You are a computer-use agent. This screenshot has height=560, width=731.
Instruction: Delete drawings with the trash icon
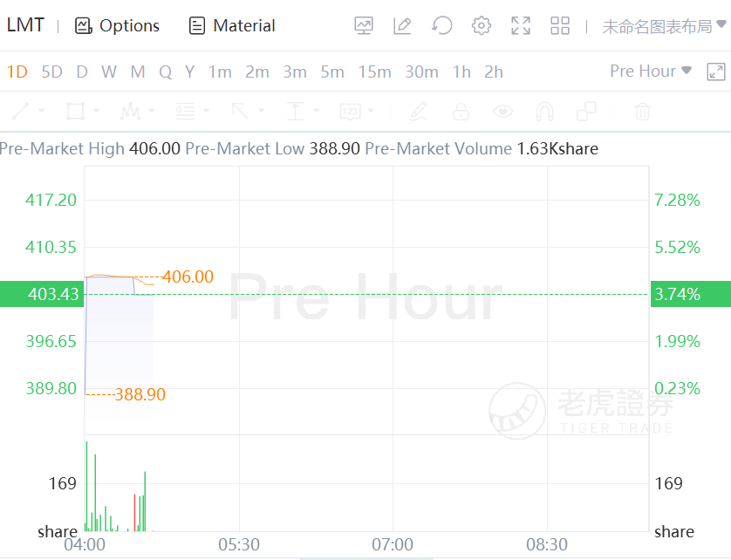[x=643, y=112]
